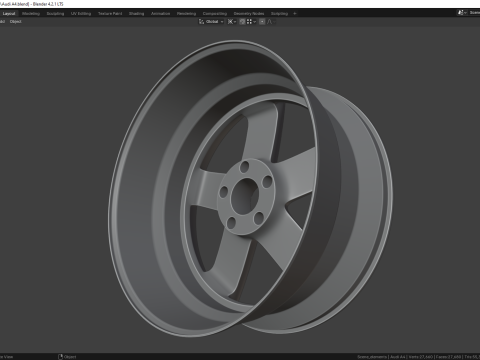This screenshot has height=360, width=480.
Task: Click the Object label in the status bar
Action: [70, 357]
